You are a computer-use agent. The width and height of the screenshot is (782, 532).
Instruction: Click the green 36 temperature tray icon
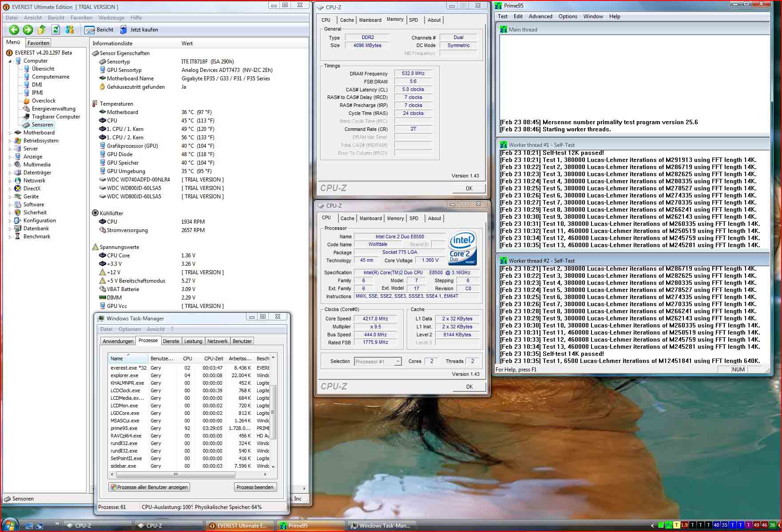[772, 525]
